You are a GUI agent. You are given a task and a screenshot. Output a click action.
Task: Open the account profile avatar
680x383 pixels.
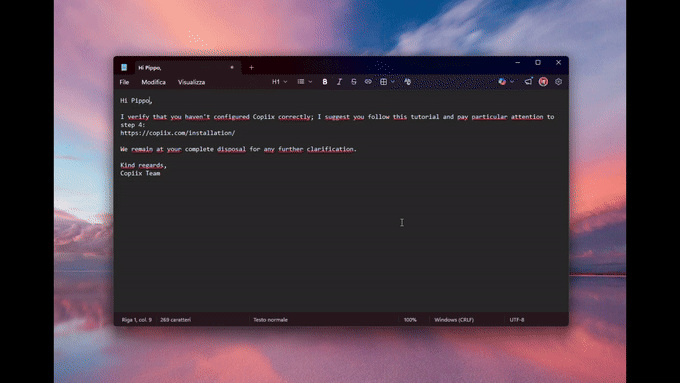point(543,82)
